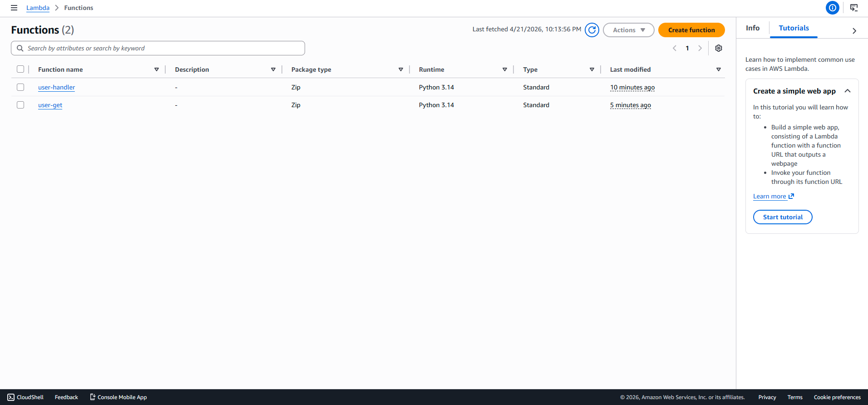This screenshot has height=405, width=868.
Task: Click Create function button
Action: pos(691,30)
